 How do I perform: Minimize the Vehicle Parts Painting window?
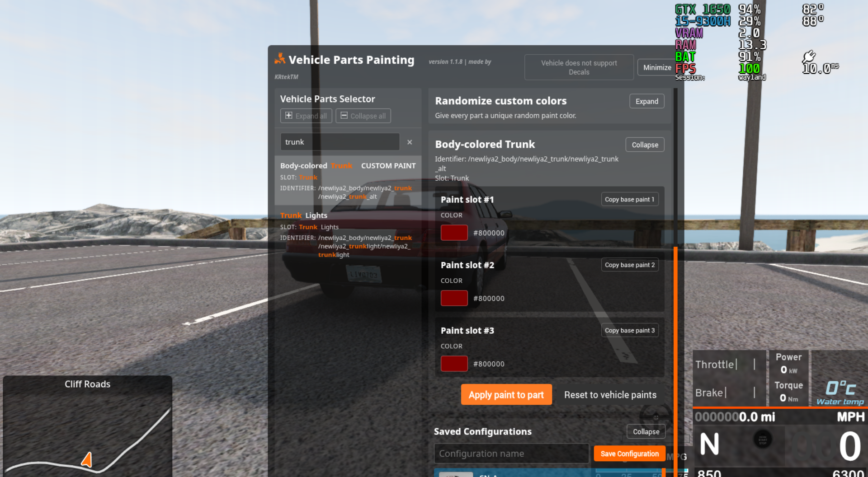[657, 67]
